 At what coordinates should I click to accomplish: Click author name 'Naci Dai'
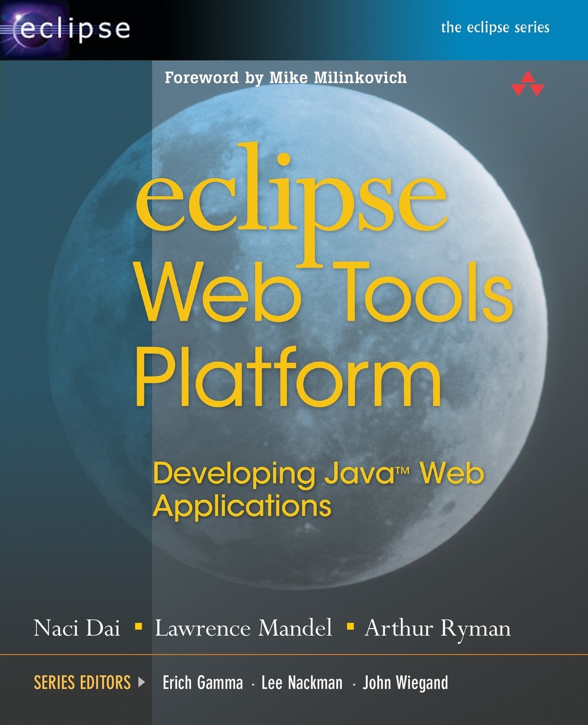click(77, 628)
